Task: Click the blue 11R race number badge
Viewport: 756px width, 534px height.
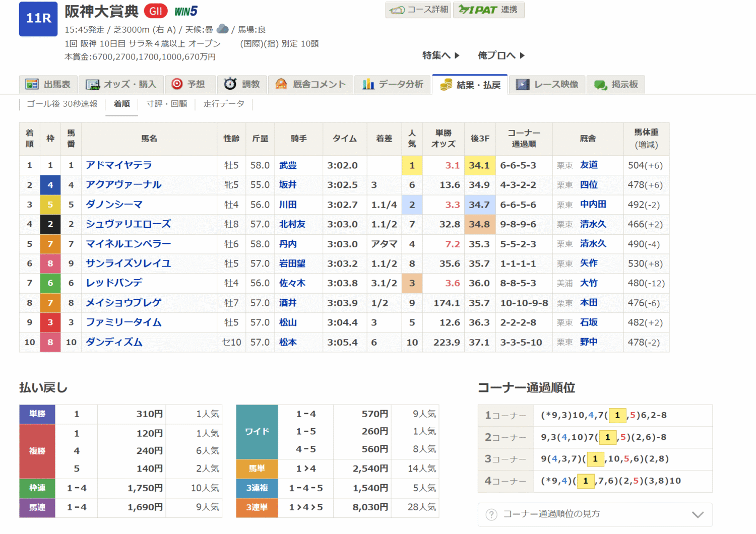Action: pyautogui.click(x=38, y=19)
